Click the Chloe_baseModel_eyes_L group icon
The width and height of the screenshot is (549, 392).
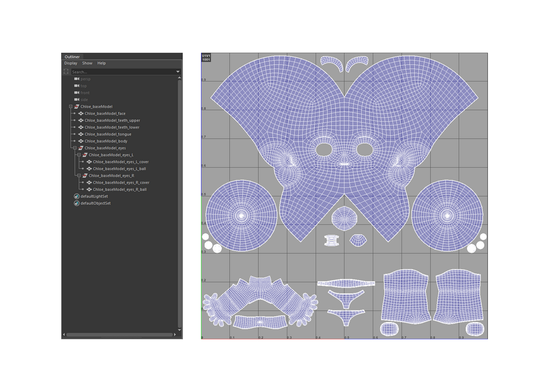click(x=85, y=155)
